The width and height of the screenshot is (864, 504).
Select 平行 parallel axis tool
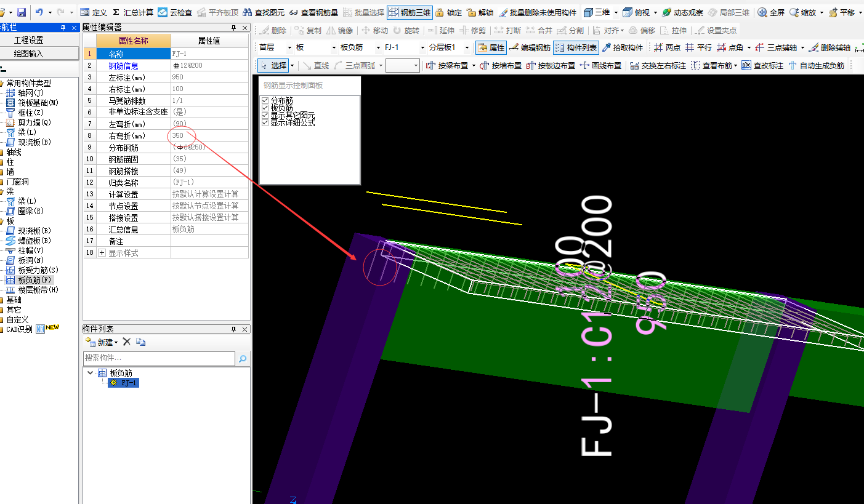pos(698,47)
